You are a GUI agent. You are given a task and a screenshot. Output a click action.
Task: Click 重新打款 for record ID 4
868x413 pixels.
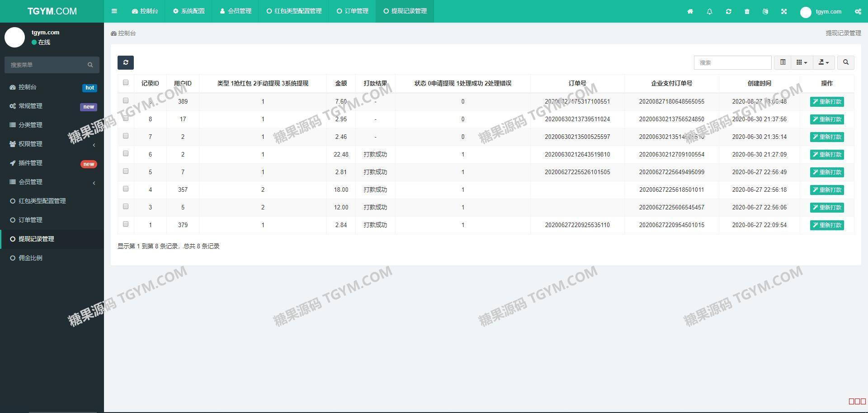[x=827, y=190]
